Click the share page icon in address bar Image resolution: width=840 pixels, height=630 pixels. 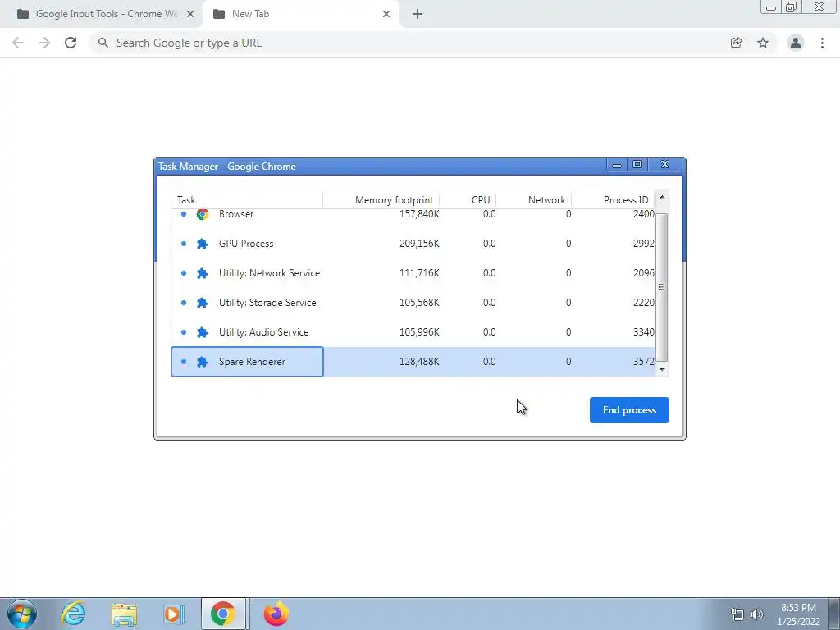(x=736, y=43)
